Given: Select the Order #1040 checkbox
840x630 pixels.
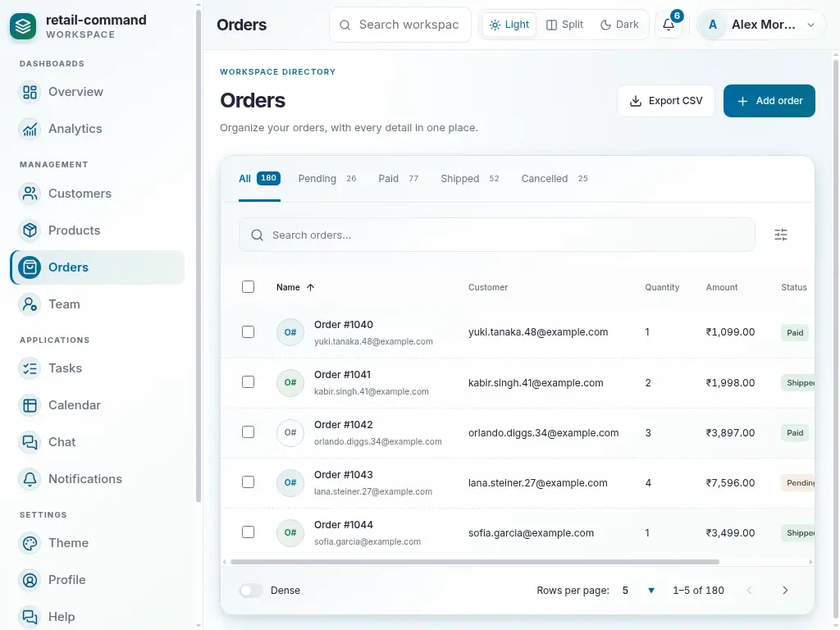Looking at the screenshot, I should coord(248,332).
